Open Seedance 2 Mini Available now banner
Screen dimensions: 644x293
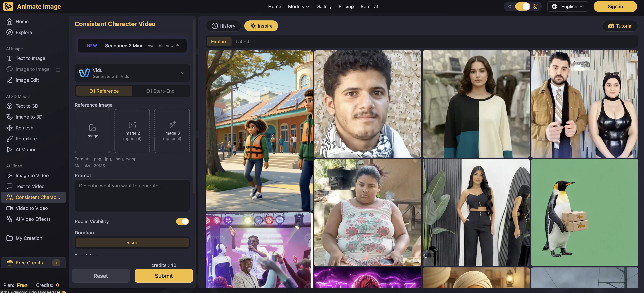tap(132, 46)
